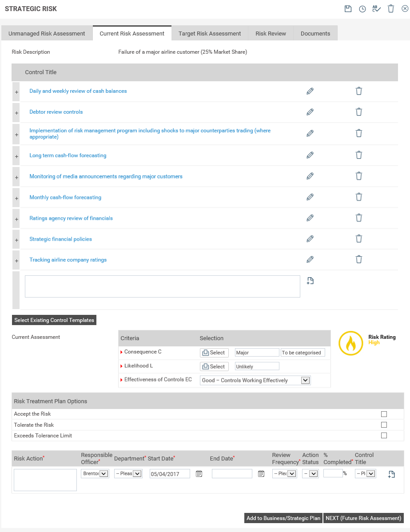The image size is (410, 532).
Task: Open the revision history clock icon
Action: 362,8
